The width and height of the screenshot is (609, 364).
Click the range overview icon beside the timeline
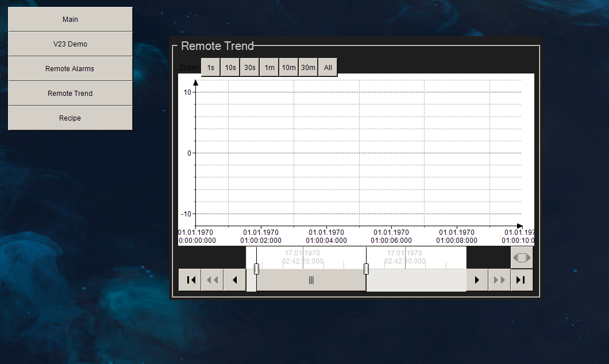[x=521, y=258]
